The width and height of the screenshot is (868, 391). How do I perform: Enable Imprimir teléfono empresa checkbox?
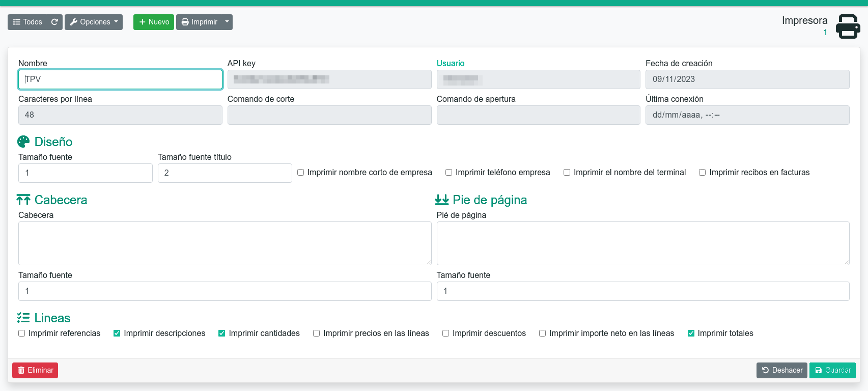[x=449, y=173]
